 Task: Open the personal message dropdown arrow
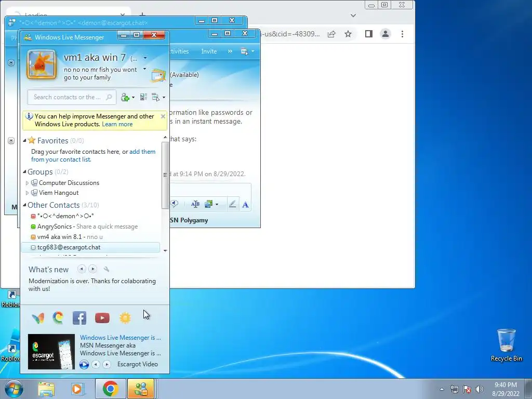[144, 69]
